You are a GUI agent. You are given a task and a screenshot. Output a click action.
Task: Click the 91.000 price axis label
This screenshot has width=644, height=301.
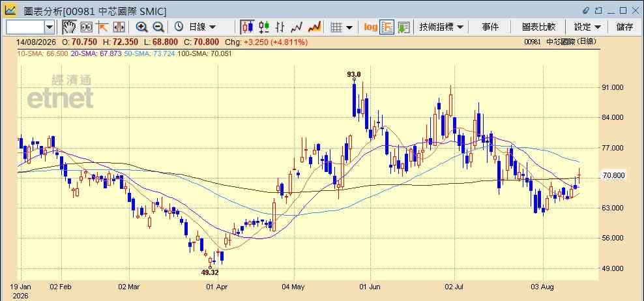(612, 87)
